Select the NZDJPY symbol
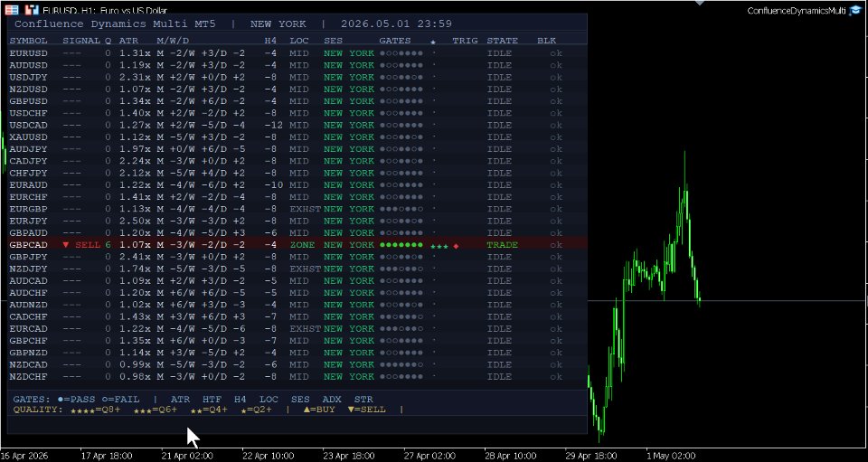The width and height of the screenshot is (868, 462). (29, 269)
